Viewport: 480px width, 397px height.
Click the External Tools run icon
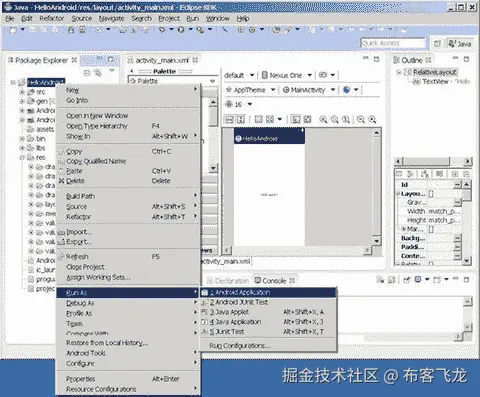pos(200,30)
